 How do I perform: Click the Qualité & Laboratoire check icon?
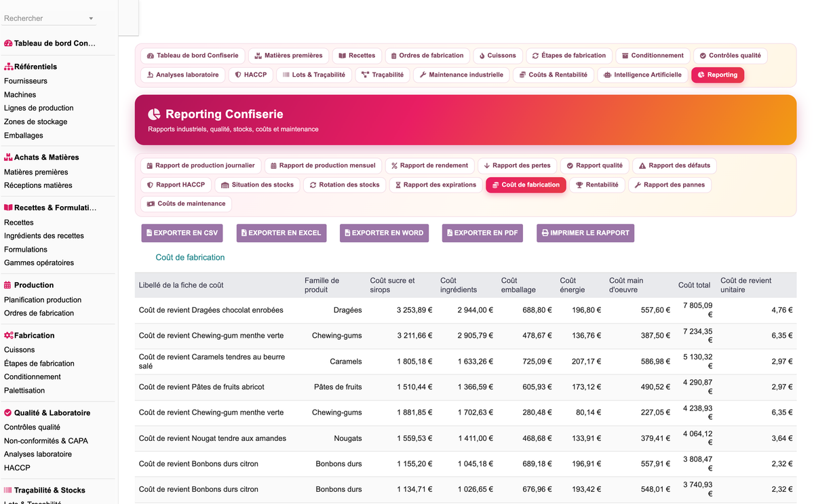tap(8, 412)
